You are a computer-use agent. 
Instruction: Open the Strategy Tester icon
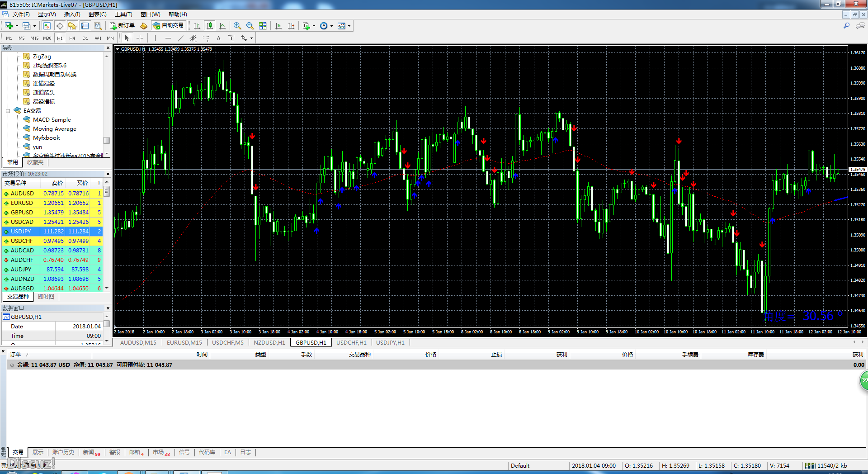(x=98, y=26)
